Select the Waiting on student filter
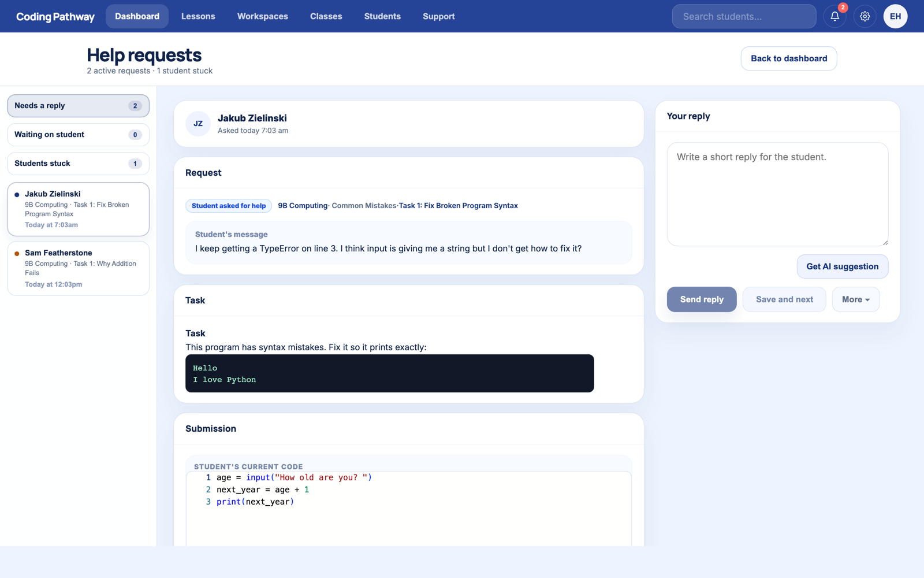 [x=78, y=135]
